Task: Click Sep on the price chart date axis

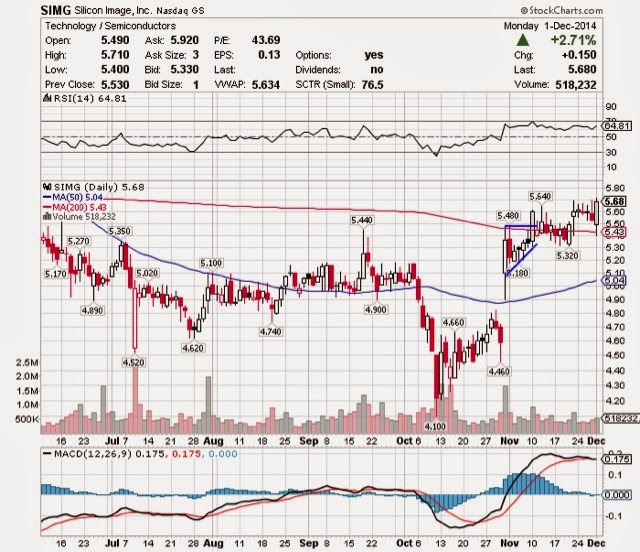Action: [309, 441]
